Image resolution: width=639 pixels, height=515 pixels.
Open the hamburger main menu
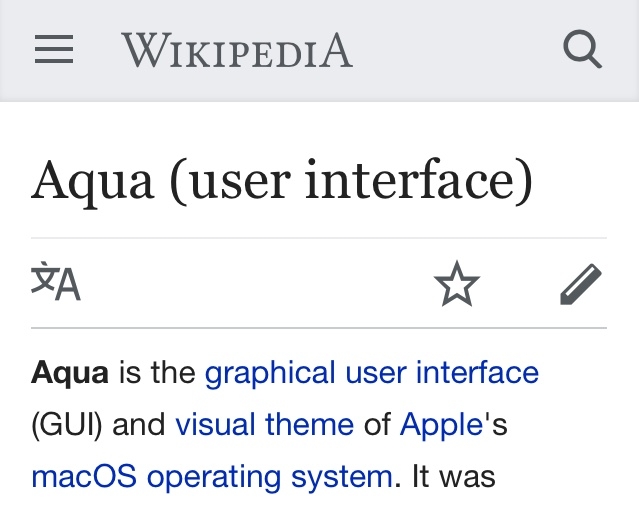coord(54,49)
